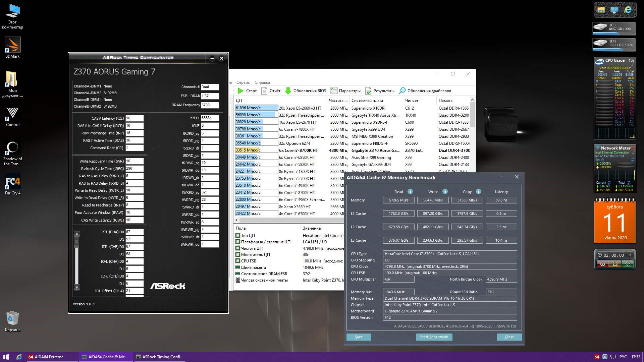Click BIOS updates download icon
Viewport: 644px width, 362px height.
(288, 91)
